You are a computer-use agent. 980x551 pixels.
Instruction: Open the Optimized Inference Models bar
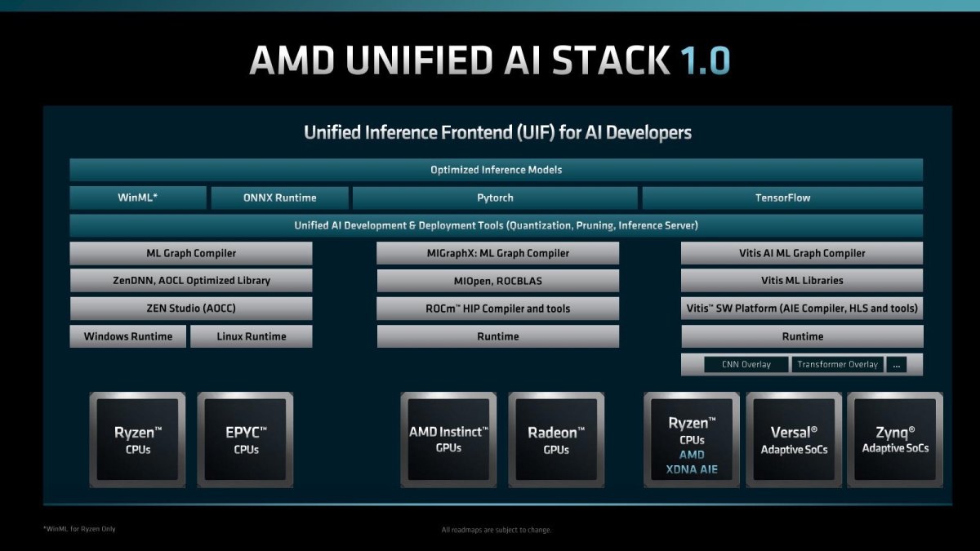[x=497, y=170]
